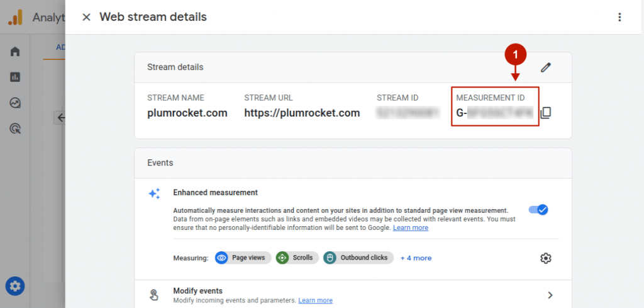Image resolution: width=644 pixels, height=308 pixels.
Task: Open the Modify events row chevron
Action: tap(550, 295)
